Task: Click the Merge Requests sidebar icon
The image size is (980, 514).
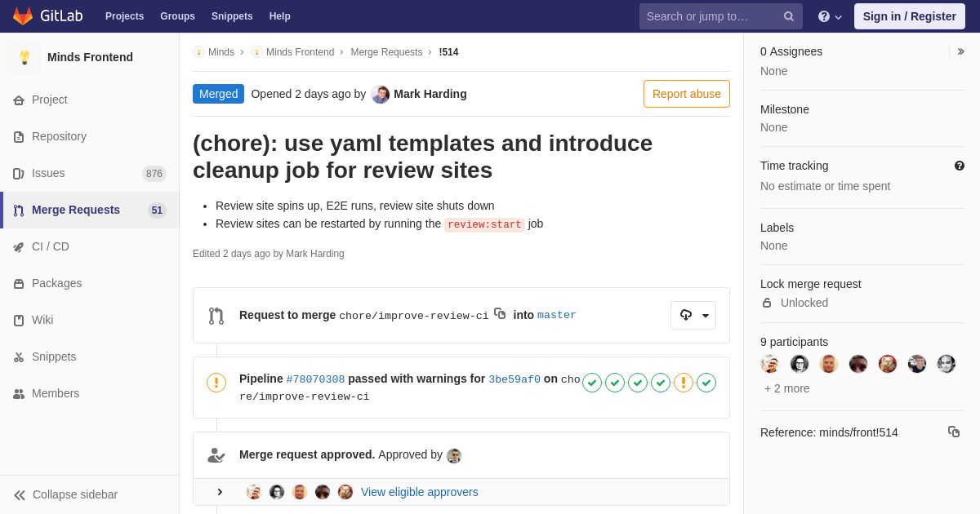Action: (19, 210)
